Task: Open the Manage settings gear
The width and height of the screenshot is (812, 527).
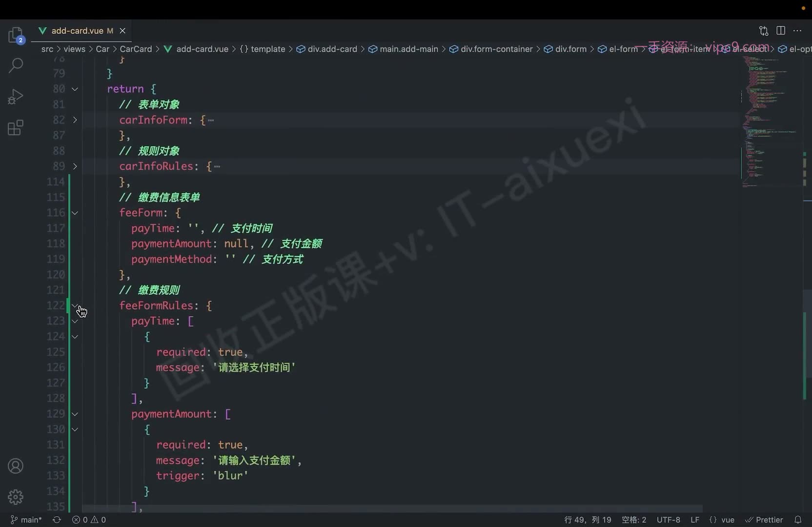Action: 16,497
